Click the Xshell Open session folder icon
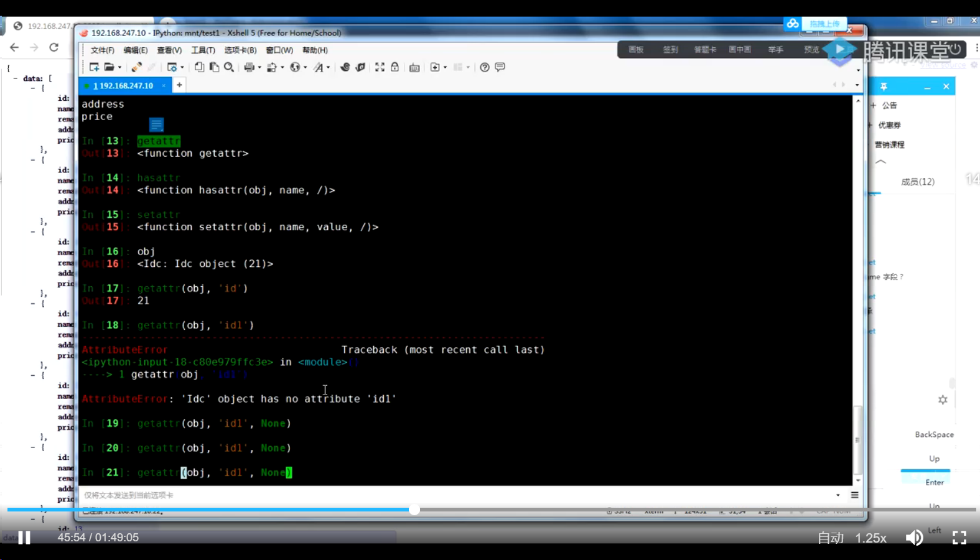Screen dimensions: 980x560 coord(109,67)
